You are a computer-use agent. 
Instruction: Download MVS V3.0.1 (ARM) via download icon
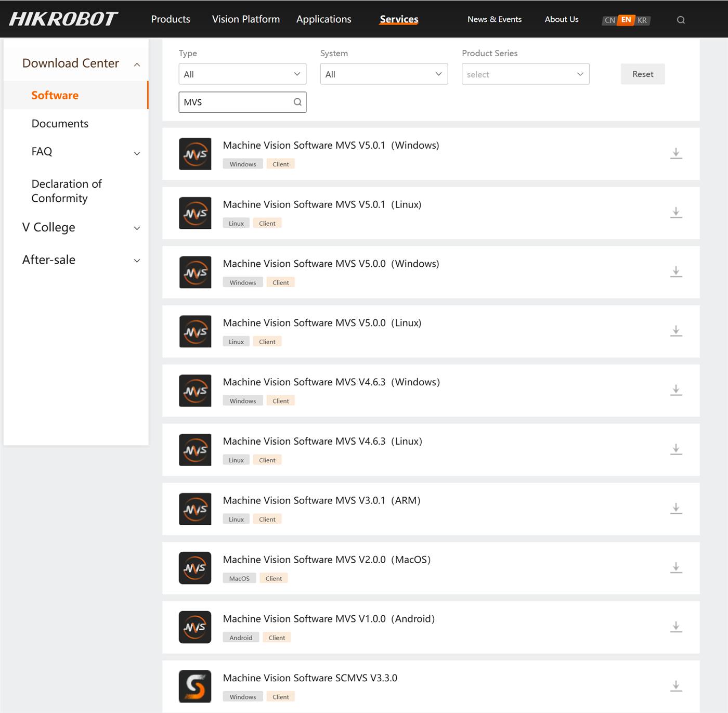pos(676,509)
